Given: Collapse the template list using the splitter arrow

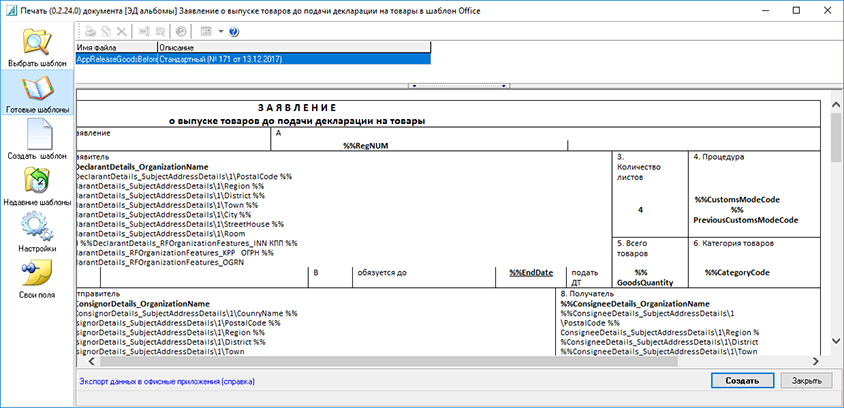Looking at the screenshot, I should pyautogui.click(x=413, y=87).
